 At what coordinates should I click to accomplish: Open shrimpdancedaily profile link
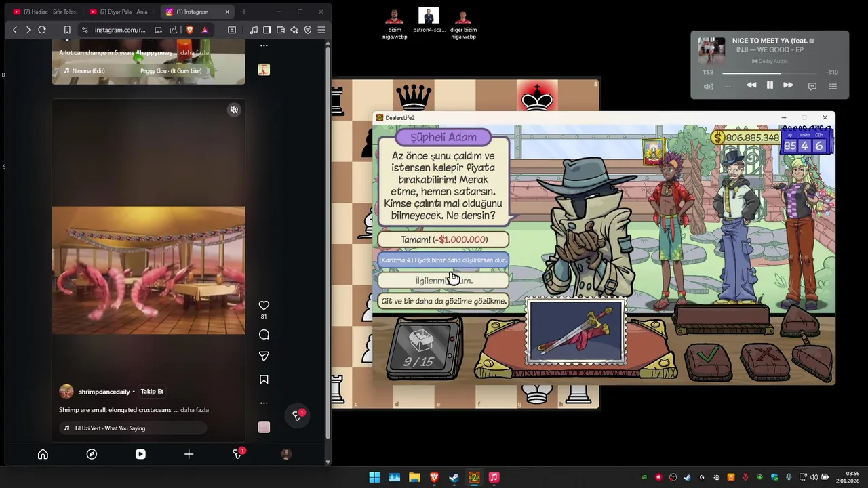tap(104, 392)
